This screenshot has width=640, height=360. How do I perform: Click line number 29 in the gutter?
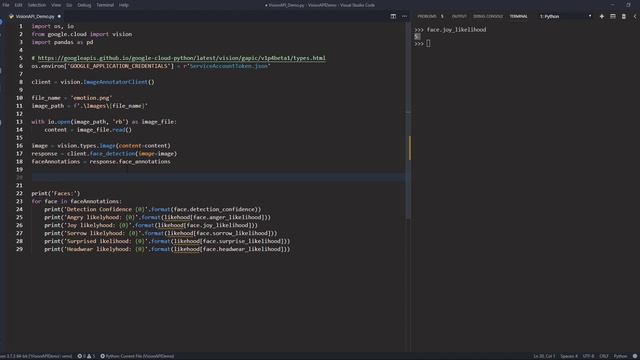20,249
